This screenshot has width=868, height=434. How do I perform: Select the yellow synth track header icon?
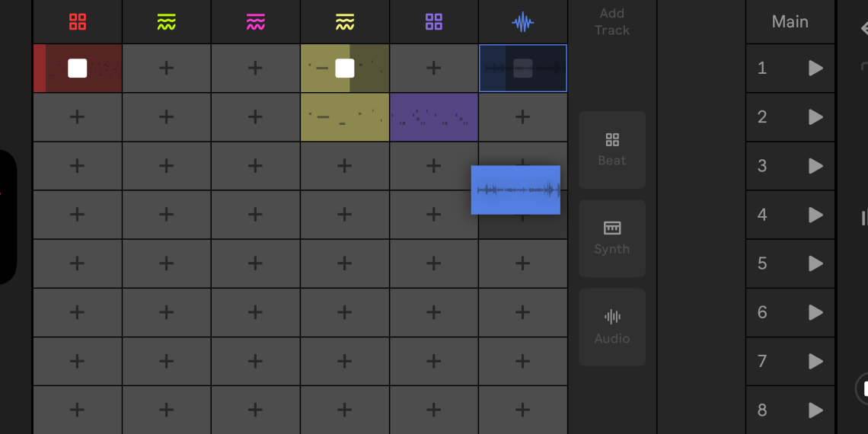tap(345, 22)
